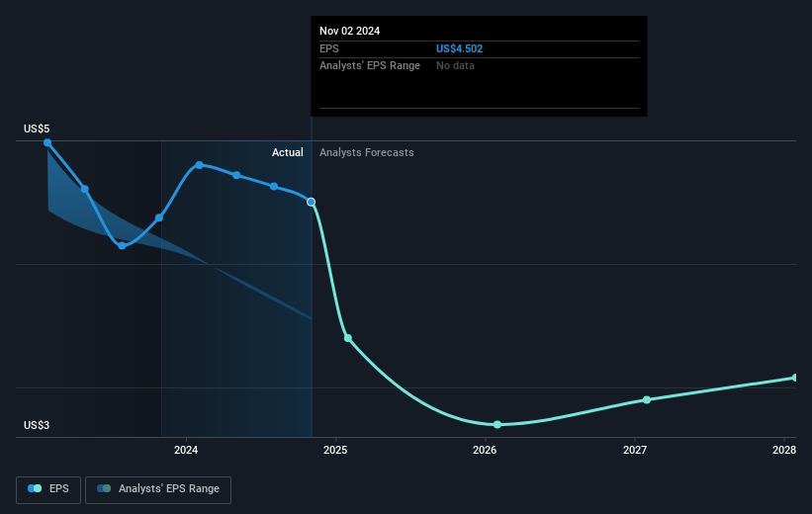Select the first EPS point at US$5
The height and width of the screenshot is (514, 812).
click(x=47, y=142)
